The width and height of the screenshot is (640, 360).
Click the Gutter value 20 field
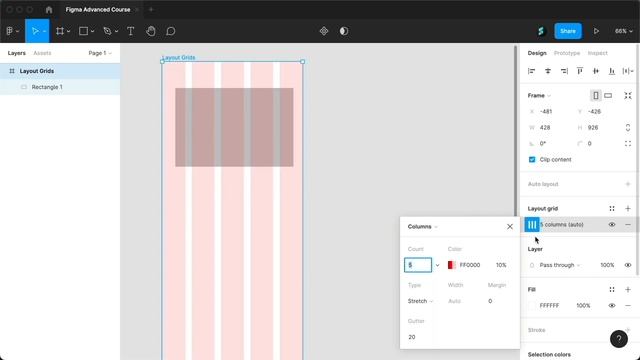tap(412, 337)
